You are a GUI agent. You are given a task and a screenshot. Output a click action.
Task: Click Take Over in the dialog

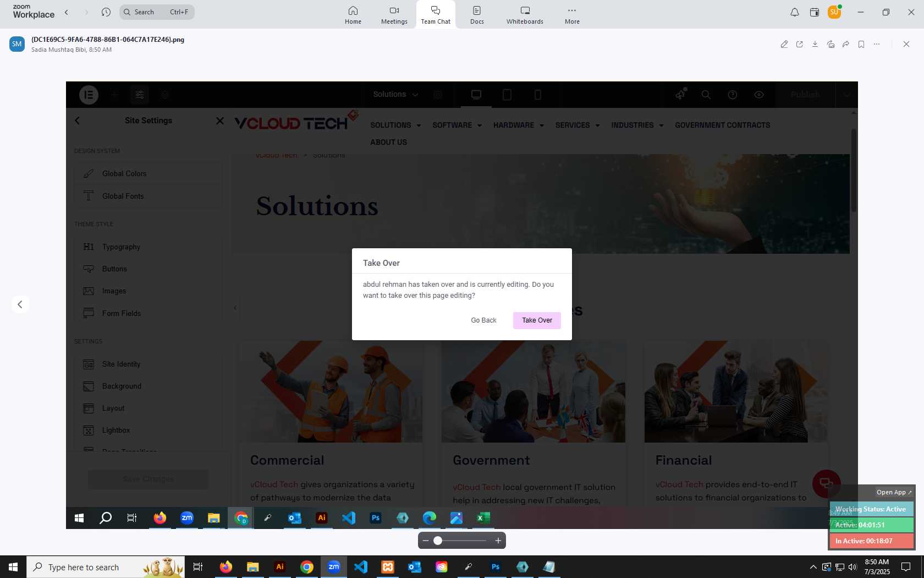point(537,320)
